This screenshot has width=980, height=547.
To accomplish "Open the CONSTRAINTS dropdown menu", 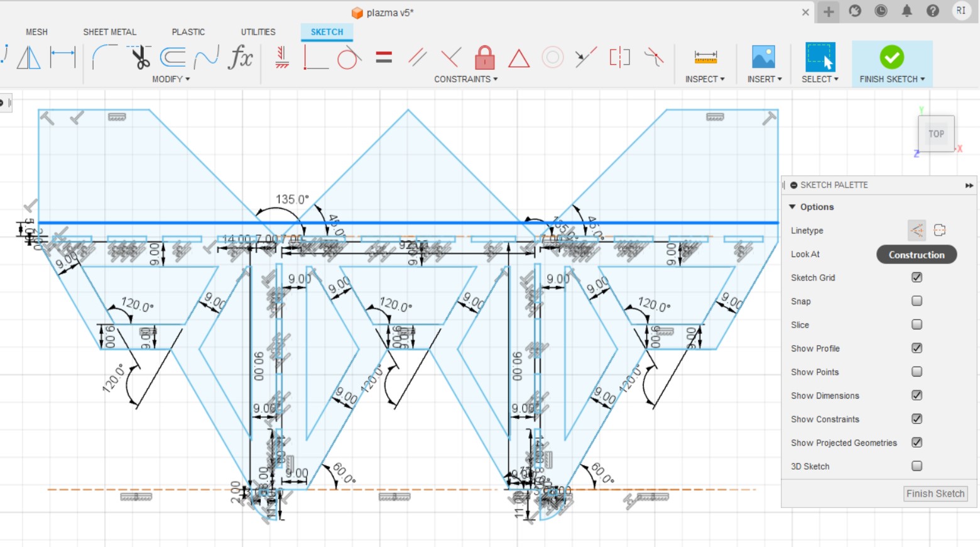I will point(465,79).
